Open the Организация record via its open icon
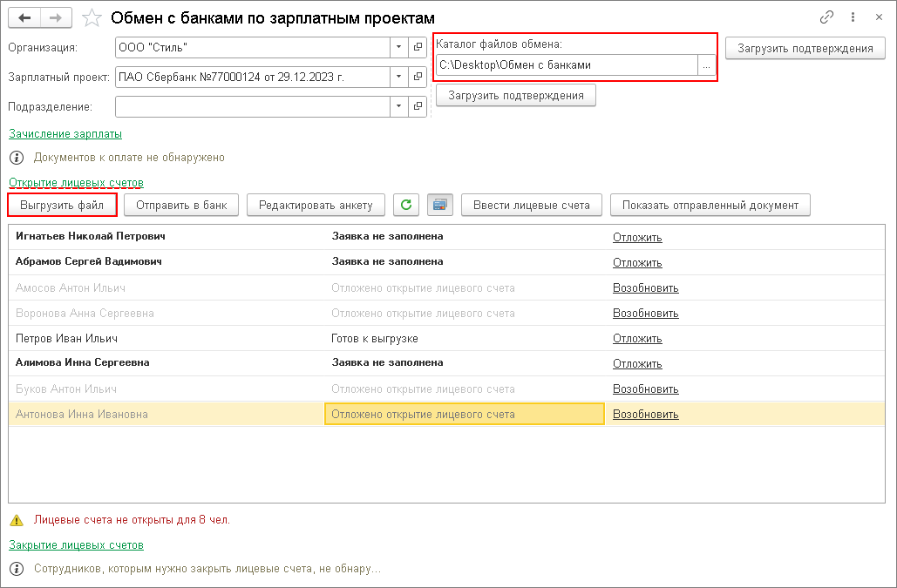Viewport: 897px width, 588px height. pos(418,47)
